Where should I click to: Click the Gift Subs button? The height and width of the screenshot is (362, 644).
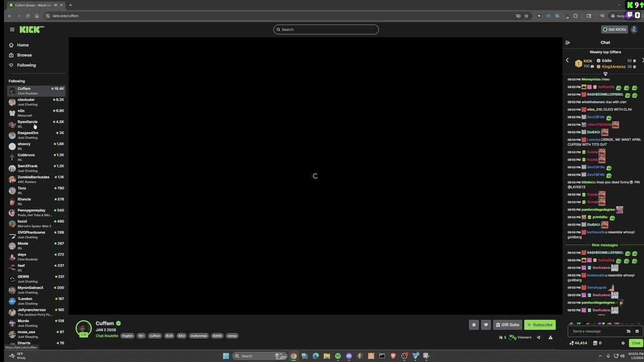point(507,325)
